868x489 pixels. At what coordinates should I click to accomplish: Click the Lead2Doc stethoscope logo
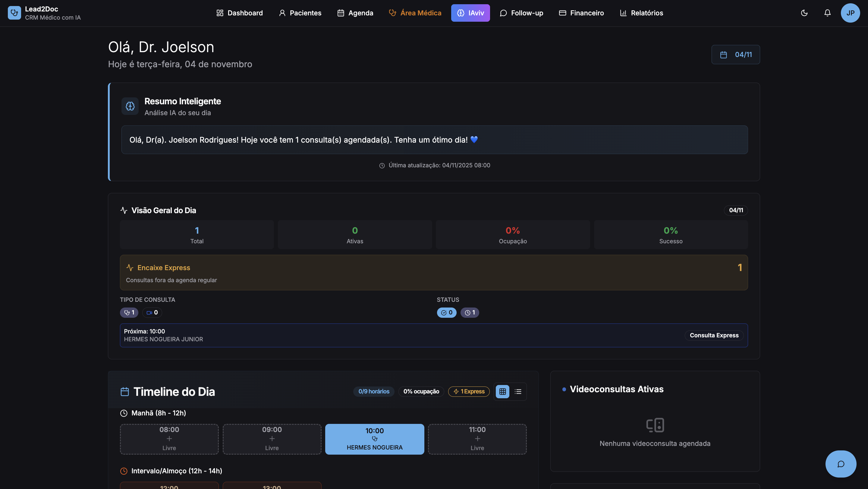pos(14,13)
